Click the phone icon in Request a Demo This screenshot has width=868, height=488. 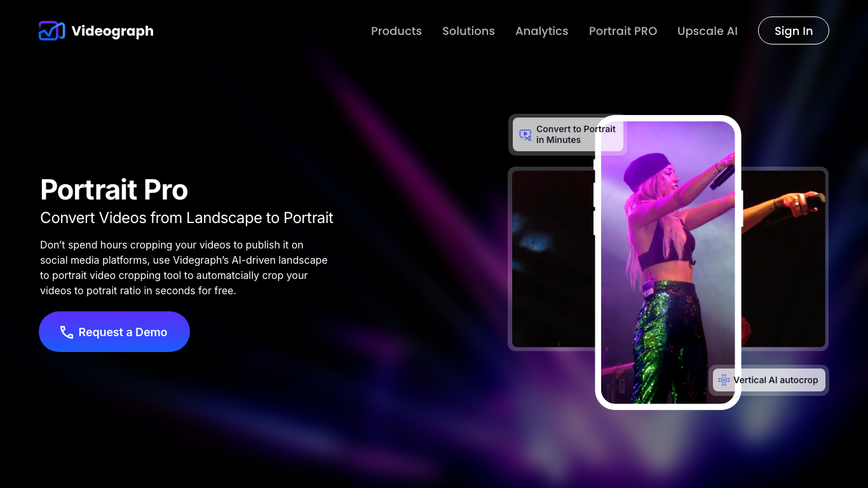(67, 332)
